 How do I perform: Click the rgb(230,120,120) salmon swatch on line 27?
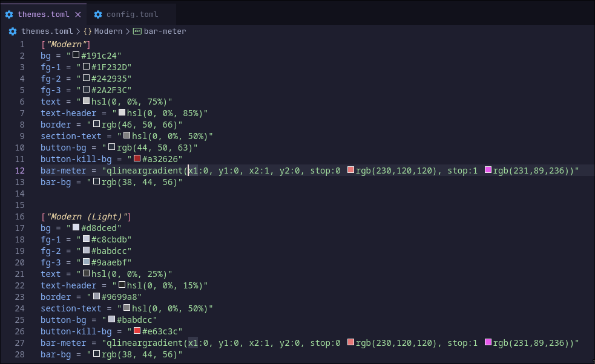(350, 343)
